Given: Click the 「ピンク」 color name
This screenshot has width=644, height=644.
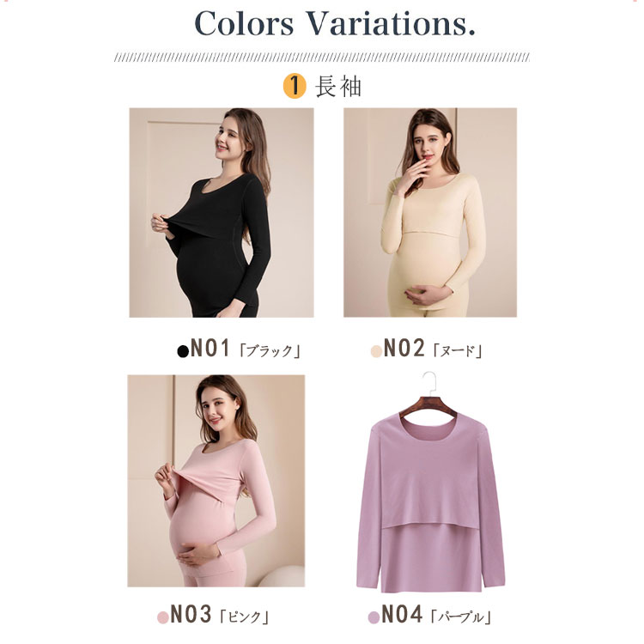Looking at the screenshot, I should pos(244,617).
